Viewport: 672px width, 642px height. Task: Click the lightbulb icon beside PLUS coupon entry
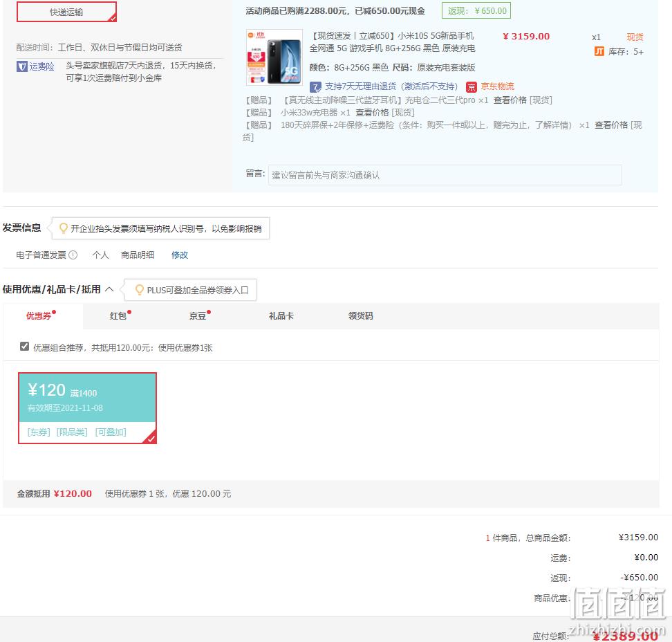click(139, 290)
